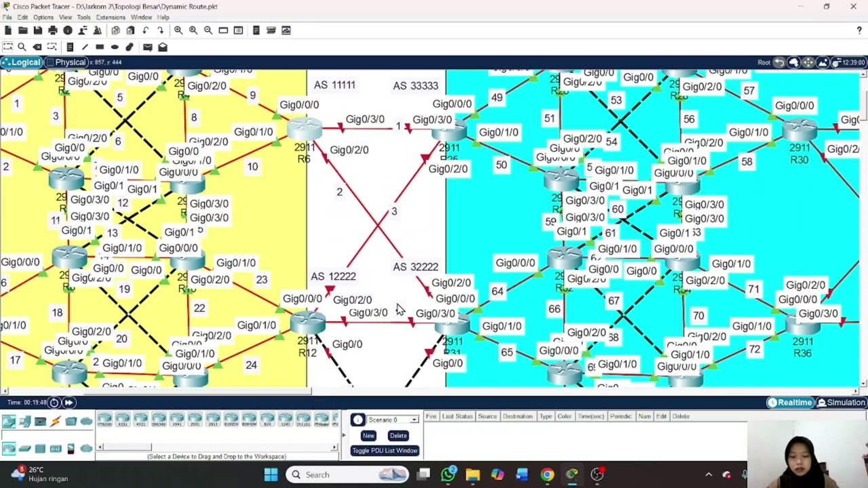The image size is (868, 488).
Task: Click the New scenario button
Action: click(x=368, y=436)
